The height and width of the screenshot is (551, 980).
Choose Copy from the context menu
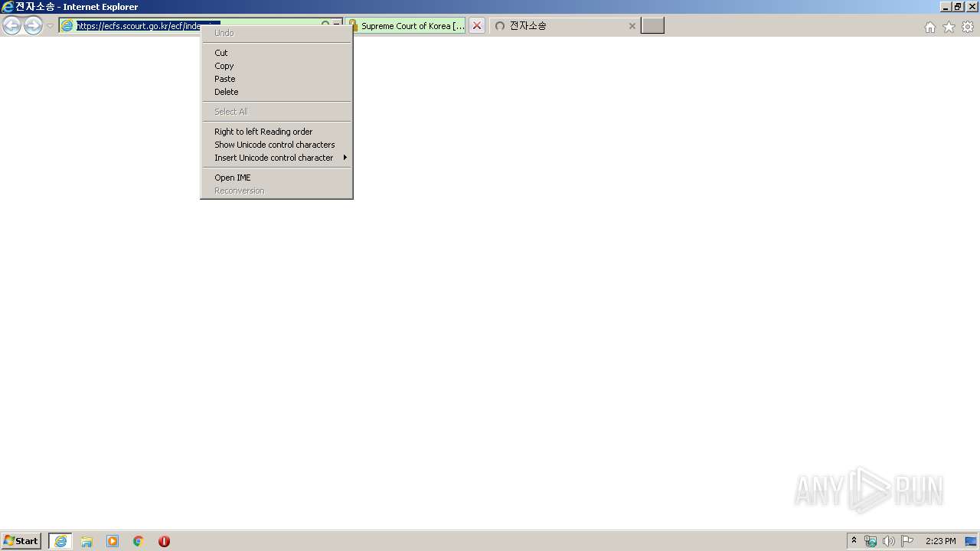pos(276,66)
